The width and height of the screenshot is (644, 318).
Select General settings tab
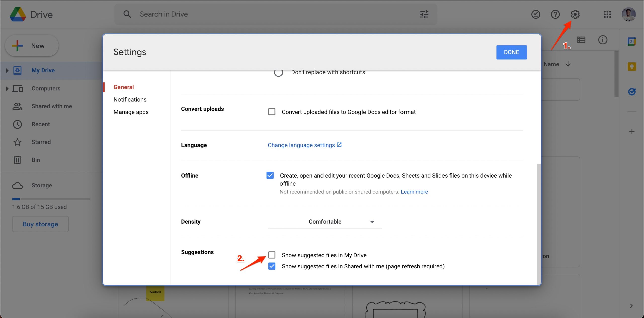pos(124,87)
